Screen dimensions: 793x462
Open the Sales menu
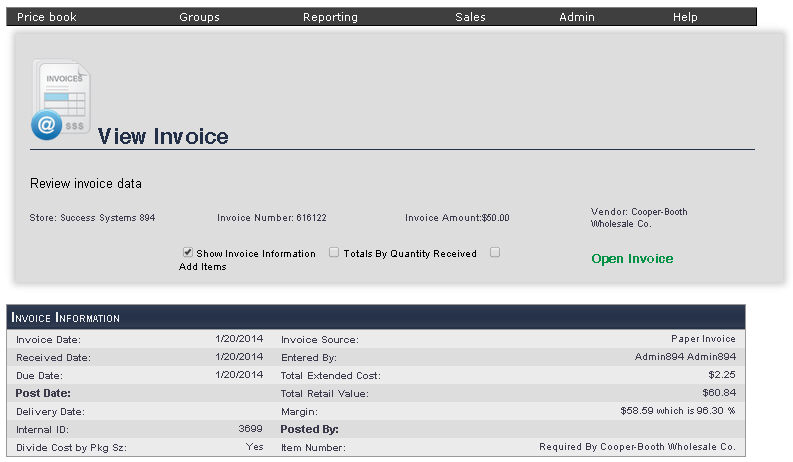[x=470, y=17]
